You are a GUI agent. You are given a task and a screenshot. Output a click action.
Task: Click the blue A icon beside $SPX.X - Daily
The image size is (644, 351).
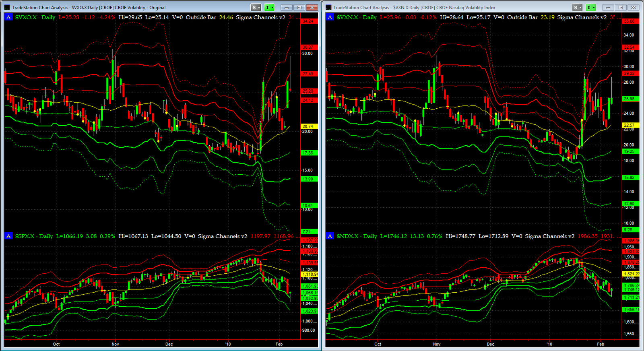pos(8,236)
